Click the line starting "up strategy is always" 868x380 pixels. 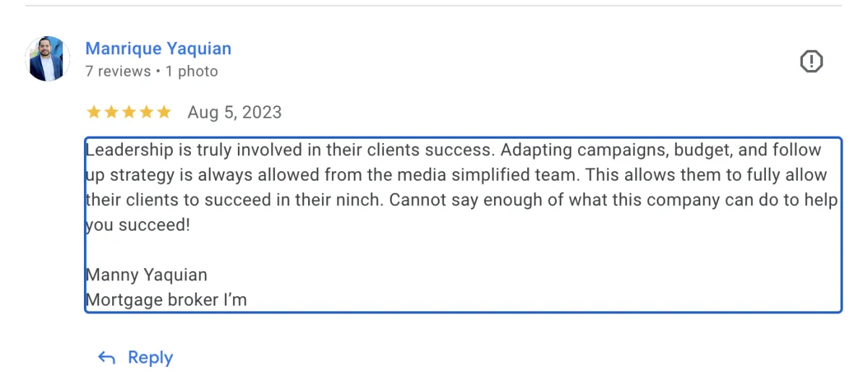[456, 176]
